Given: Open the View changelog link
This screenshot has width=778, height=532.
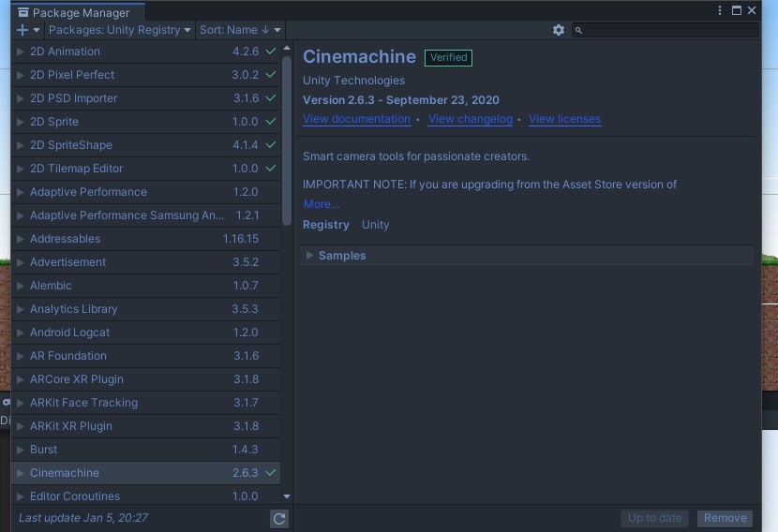Looking at the screenshot, I should pyautogui.click(x=471, y=120).
